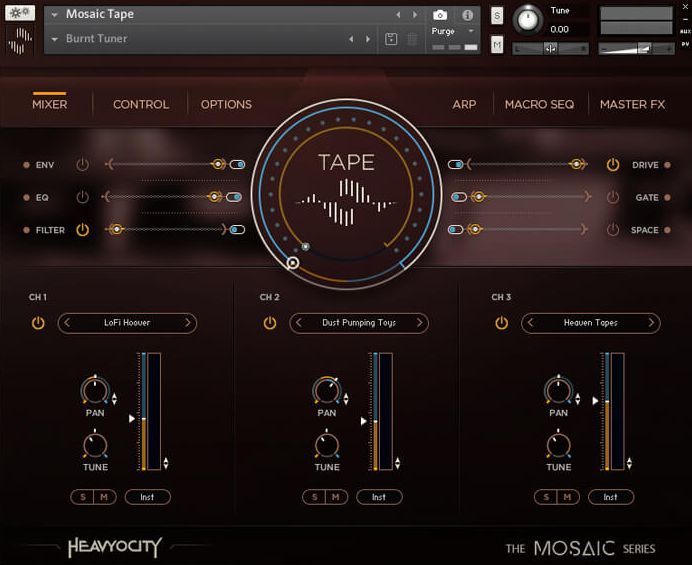This screenshot has height=565, width=692.
Task: Click the CH 2 PAN knob
Action: pyautogui.click(x=327, y=390)
